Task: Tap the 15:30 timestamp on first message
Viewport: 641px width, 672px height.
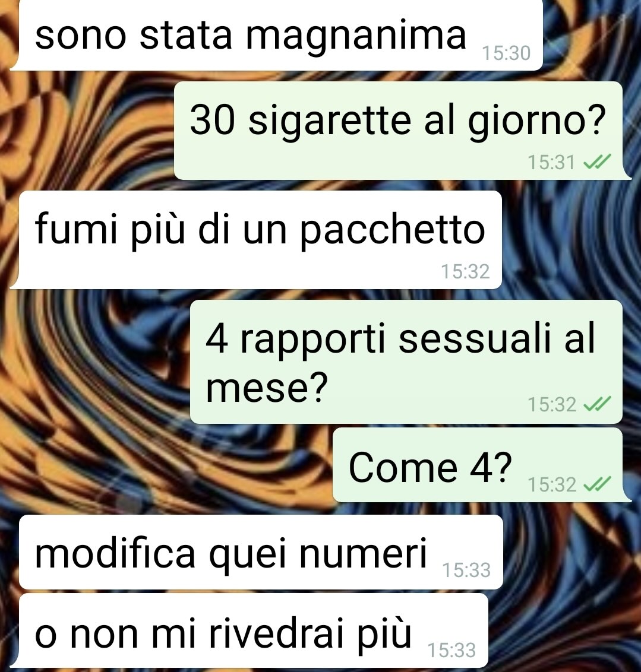Action: [x=506, y=53]
